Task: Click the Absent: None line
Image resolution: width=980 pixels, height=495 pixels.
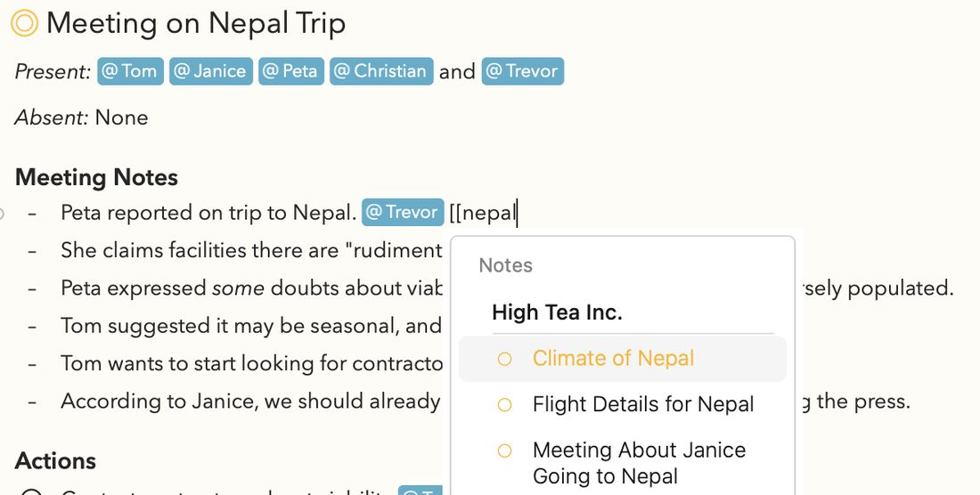Action: [x=81, y=118]
